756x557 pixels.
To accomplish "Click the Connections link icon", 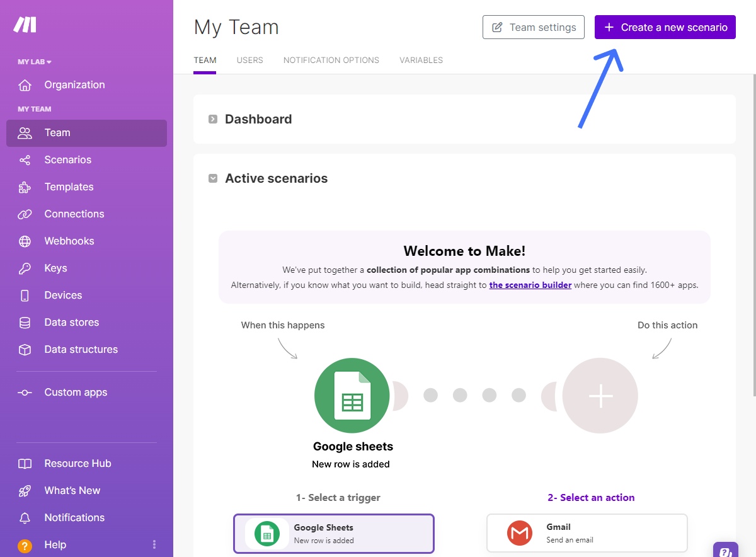I will point(25,214).
